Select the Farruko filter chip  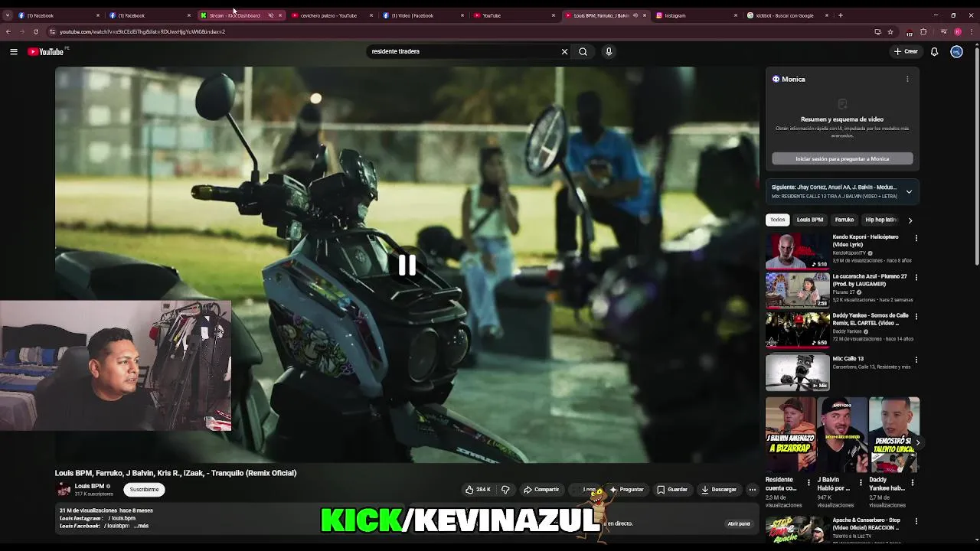[844, 220]
